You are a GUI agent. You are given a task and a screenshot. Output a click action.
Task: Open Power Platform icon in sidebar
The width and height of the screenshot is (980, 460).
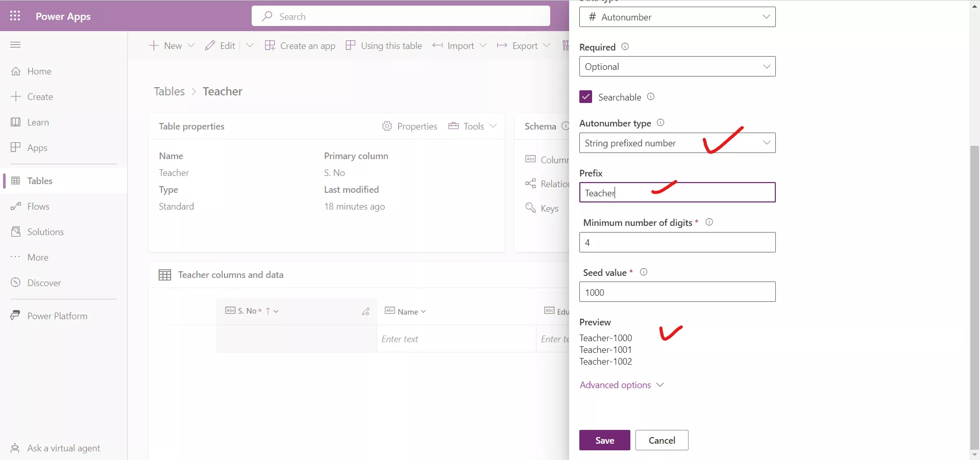[16, 316]
